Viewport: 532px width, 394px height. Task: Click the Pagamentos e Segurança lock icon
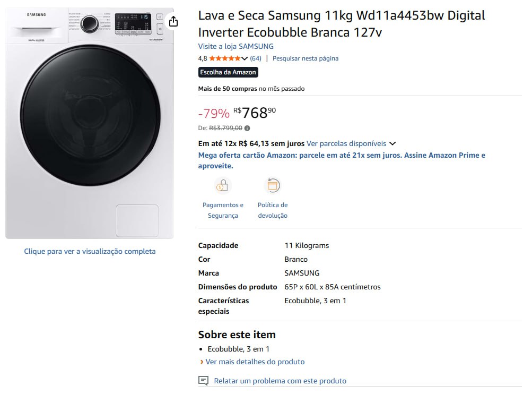(222, 185)
